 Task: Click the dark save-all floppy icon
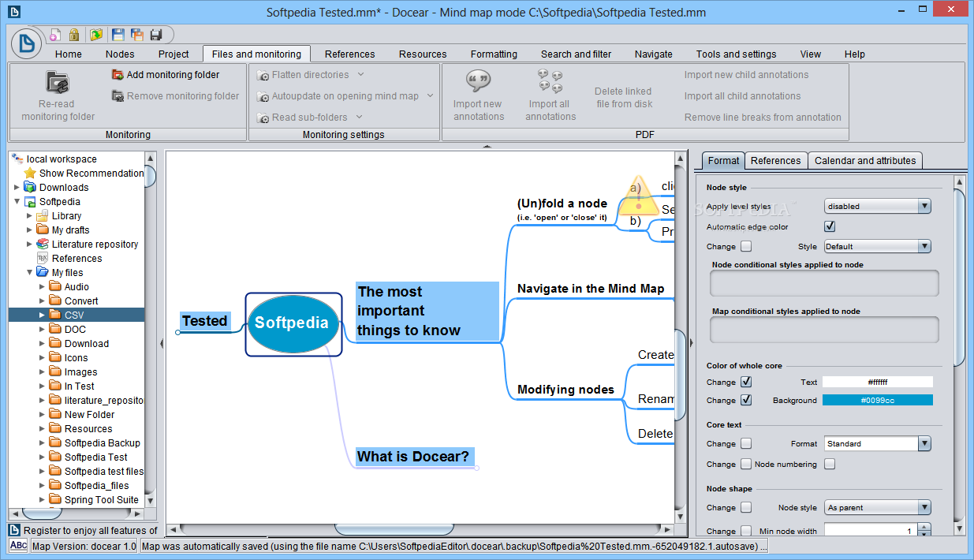click(x=156, y=35)
